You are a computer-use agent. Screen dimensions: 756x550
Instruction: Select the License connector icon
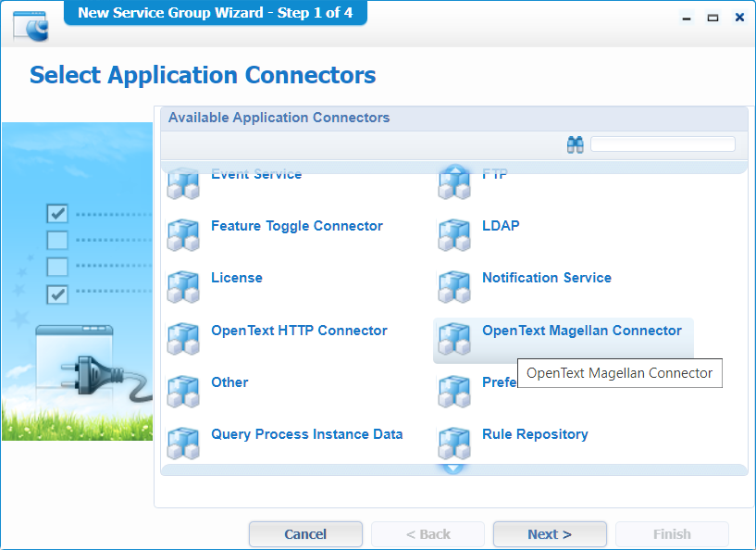pos(183,287)
